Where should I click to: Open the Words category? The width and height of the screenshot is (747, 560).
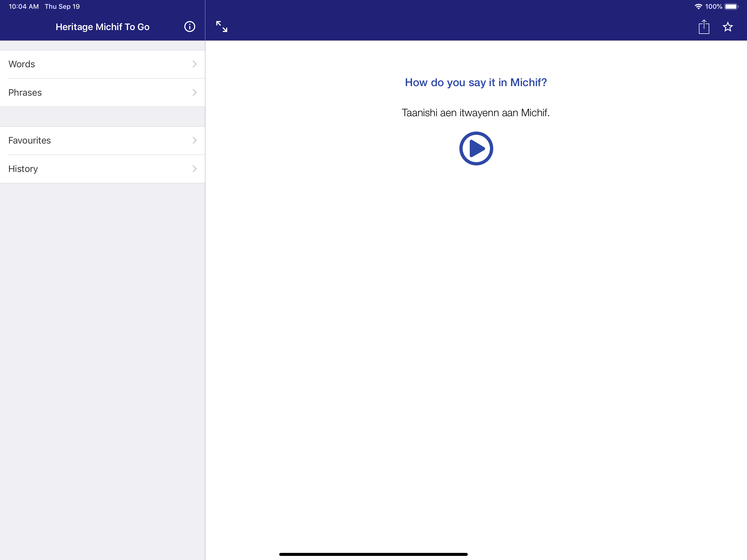[x=102, y=64]
